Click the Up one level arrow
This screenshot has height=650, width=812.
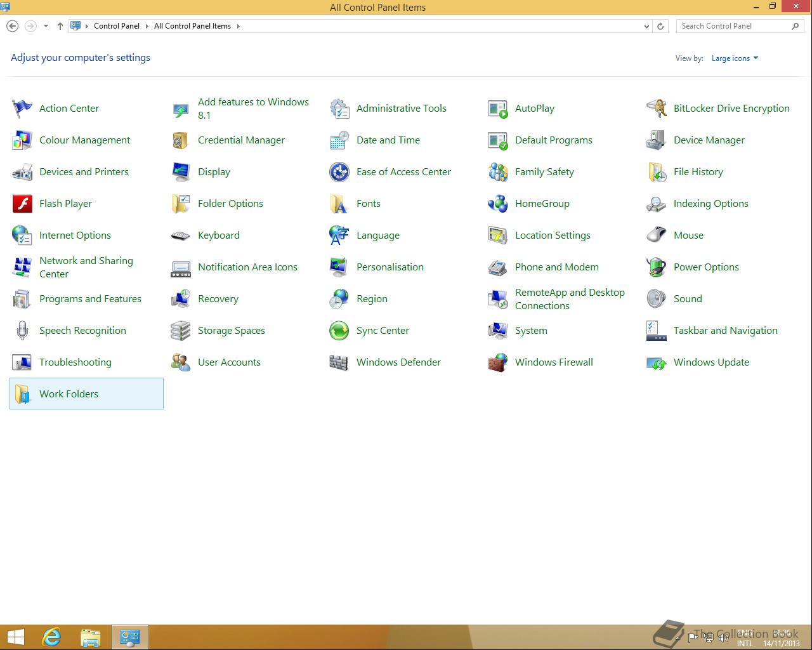pos(60,26)
